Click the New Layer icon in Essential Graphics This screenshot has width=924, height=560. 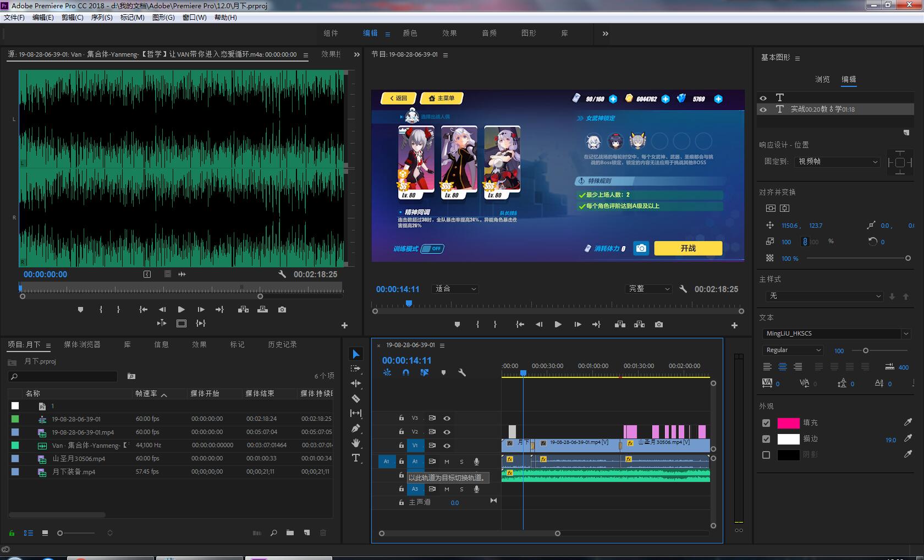[x=906, y=133]
